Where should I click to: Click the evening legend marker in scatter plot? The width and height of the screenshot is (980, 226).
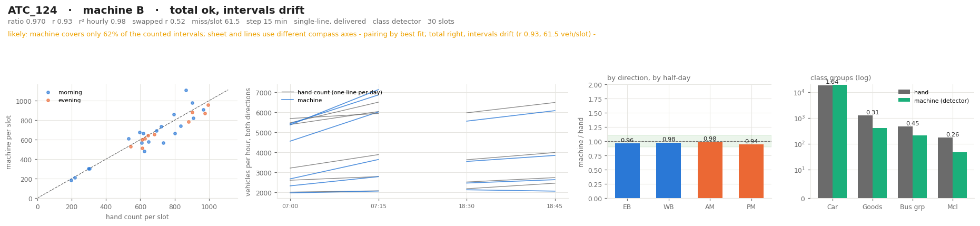pyautogui.click(x=48, y=100)
